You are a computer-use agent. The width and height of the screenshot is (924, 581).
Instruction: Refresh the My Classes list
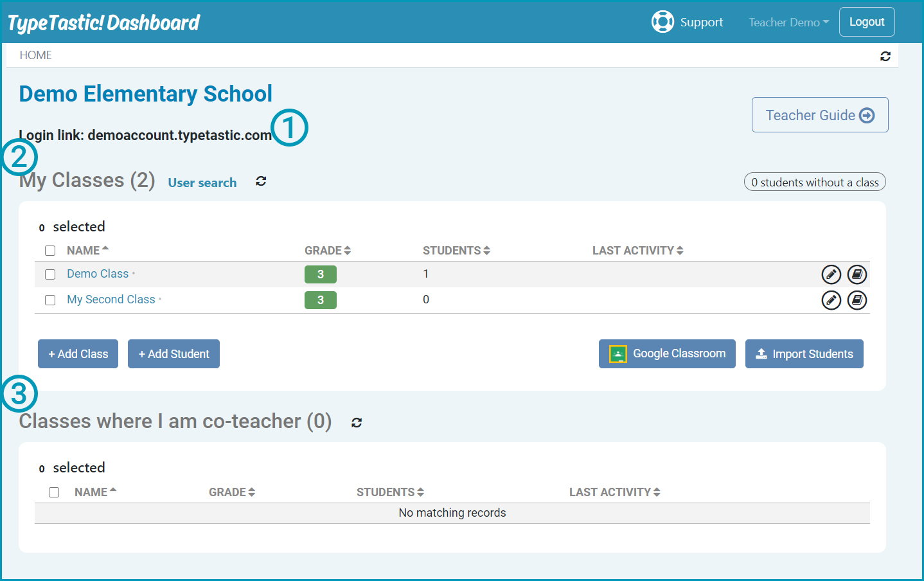coord(261,181)
